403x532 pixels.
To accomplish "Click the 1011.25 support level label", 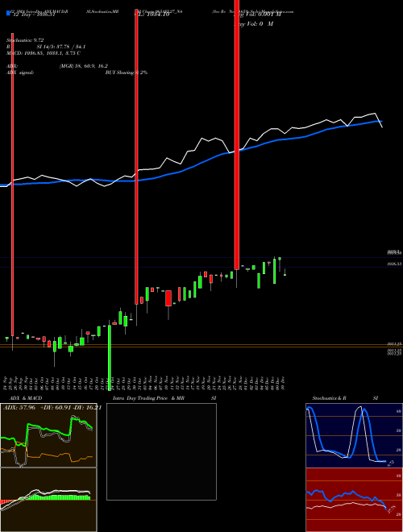I will [395, 344].
